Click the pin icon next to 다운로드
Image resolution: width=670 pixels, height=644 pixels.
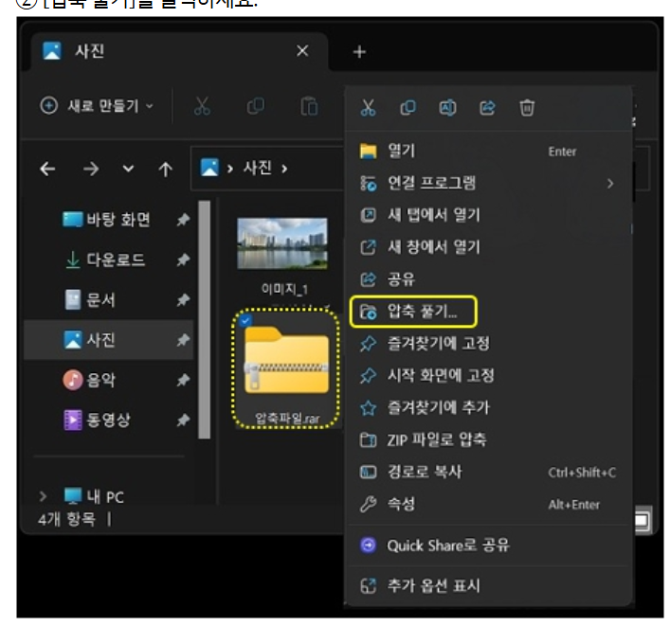tap(183, 259)
